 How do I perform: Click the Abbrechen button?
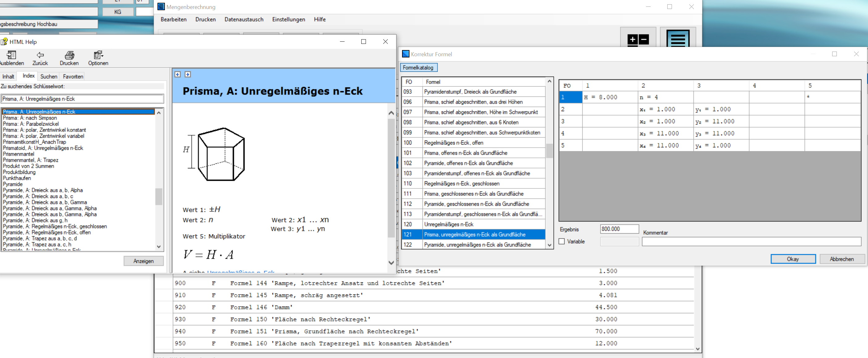842,259
